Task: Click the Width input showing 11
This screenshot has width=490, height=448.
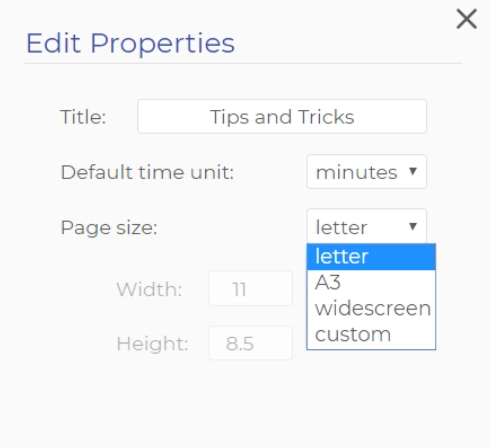Action: coord(250,288)
